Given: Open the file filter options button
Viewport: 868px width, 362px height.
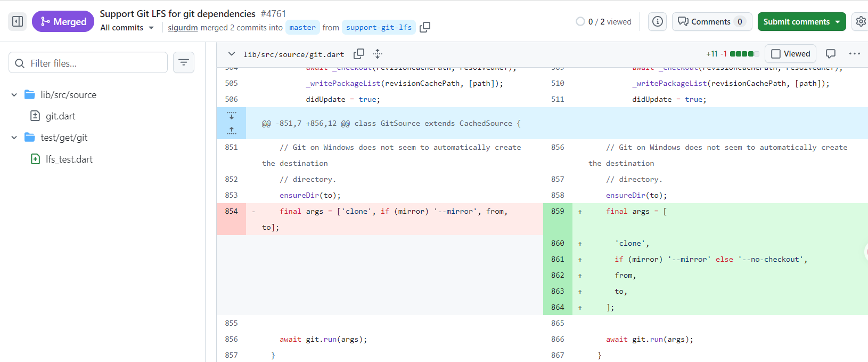Looking at the screenshot, I should pyautogui.click(x=184, y=63).
